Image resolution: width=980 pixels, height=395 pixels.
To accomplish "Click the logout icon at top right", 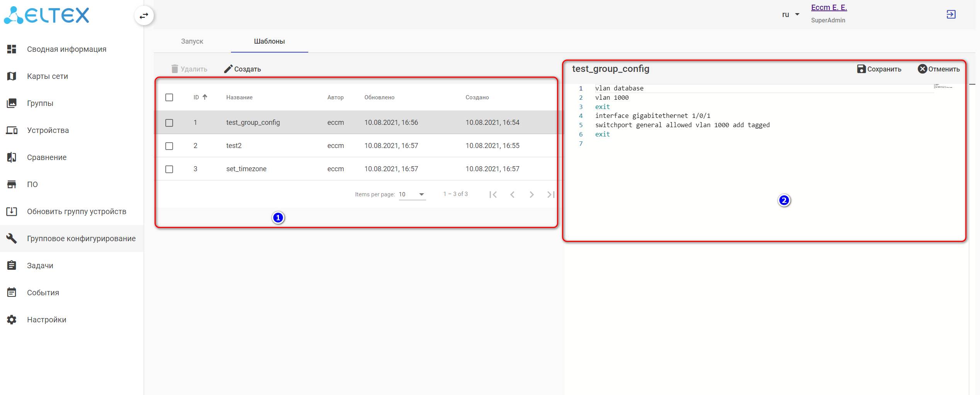I will pos(951,15).
